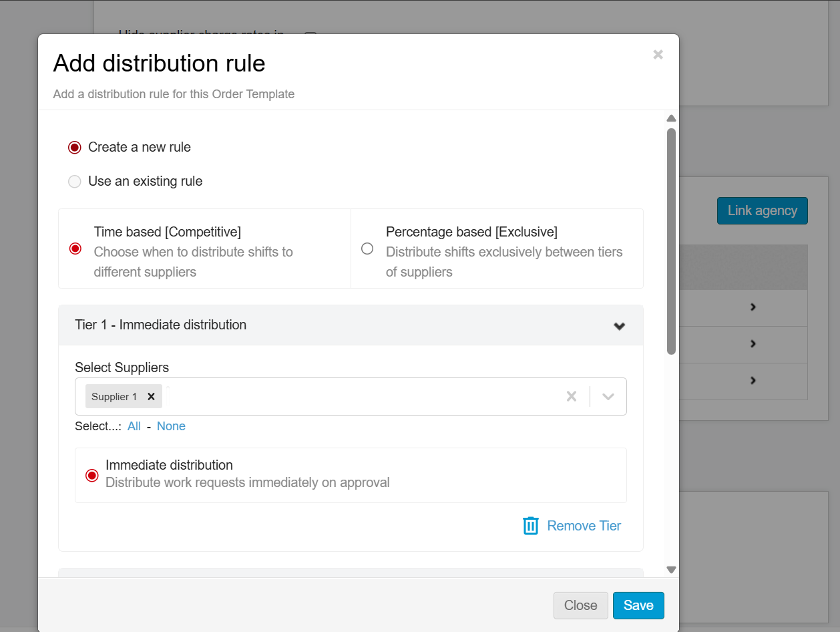Save the distribution rule
Screen dimensions: 840x632
pyautogui.click(x=638, y=605)
